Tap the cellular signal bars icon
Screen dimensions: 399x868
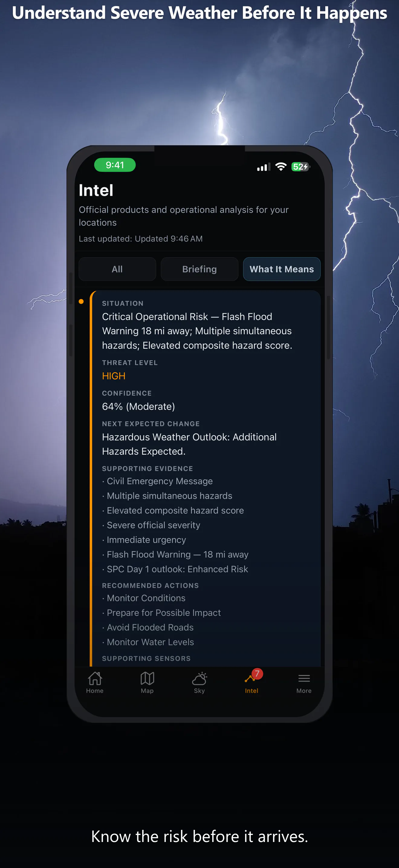point(263,167)
